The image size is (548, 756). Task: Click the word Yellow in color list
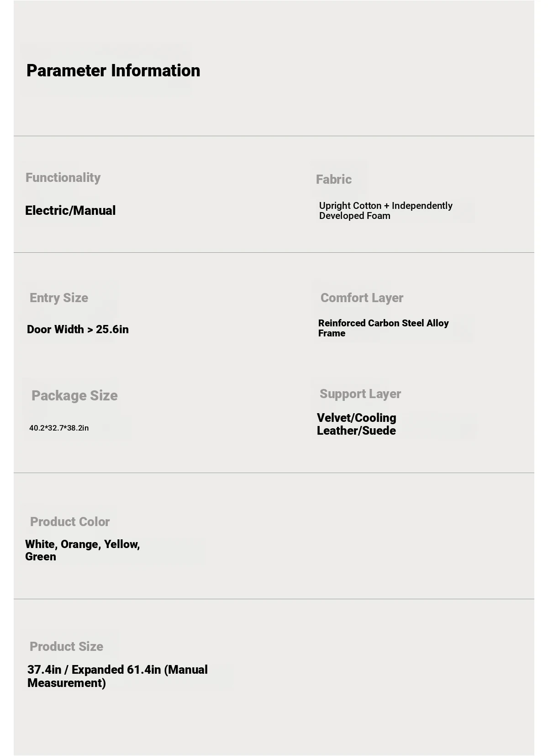[121, 544]
